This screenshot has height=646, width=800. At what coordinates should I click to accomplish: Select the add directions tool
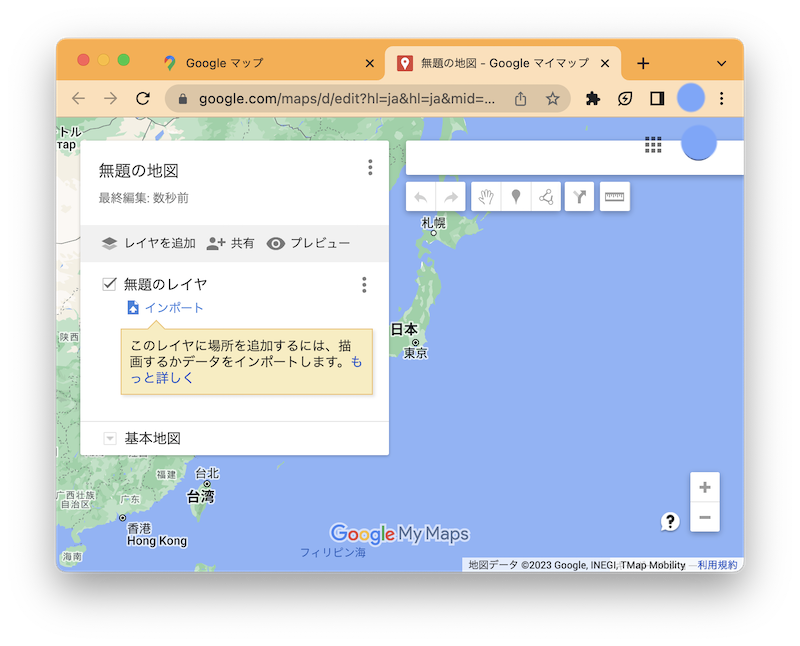[x=580, y=197]
